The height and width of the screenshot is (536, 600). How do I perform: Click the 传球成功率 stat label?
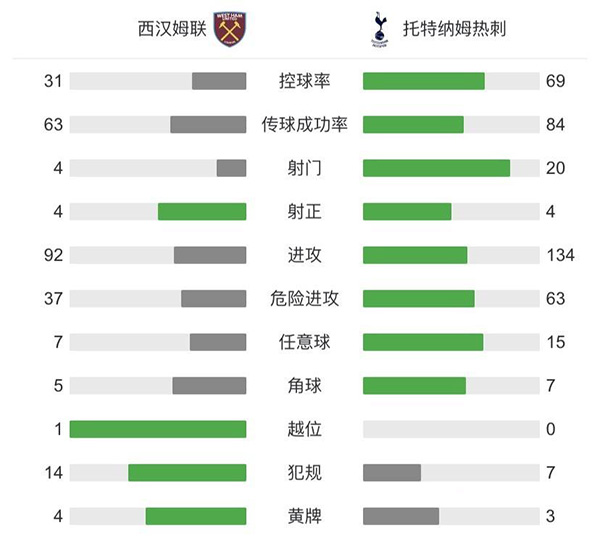coord(305,125)
